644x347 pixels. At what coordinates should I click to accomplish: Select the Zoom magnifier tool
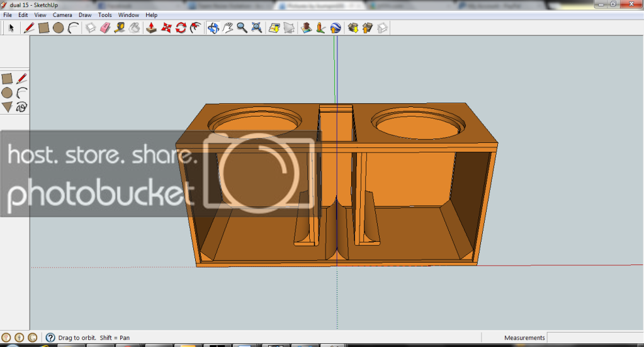[x=242, y=28]
